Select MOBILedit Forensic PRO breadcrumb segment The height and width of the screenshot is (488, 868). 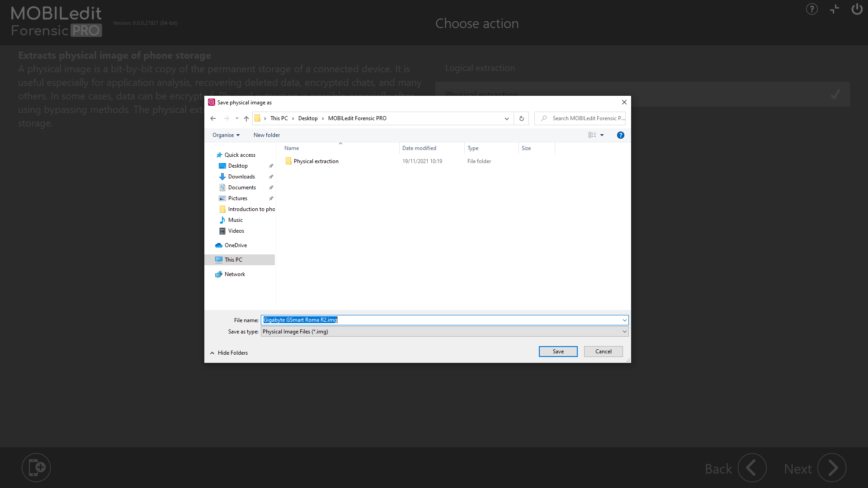click(357, 118)
